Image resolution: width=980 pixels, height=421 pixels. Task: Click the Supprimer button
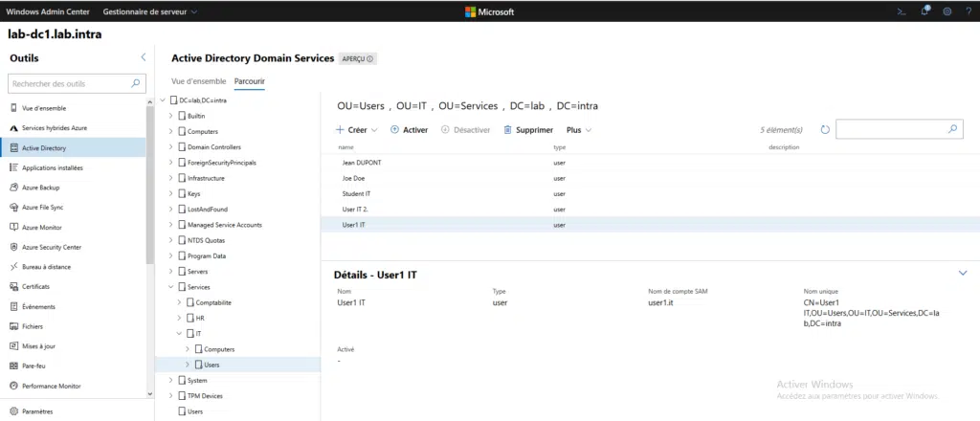pyautogui.click(x=528, y=130)
